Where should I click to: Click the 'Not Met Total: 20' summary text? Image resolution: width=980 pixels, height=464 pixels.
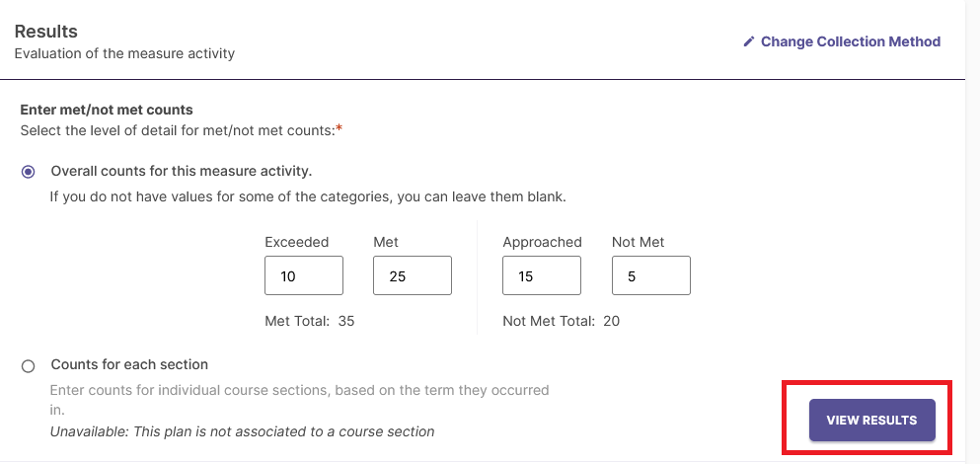point(562,322)
